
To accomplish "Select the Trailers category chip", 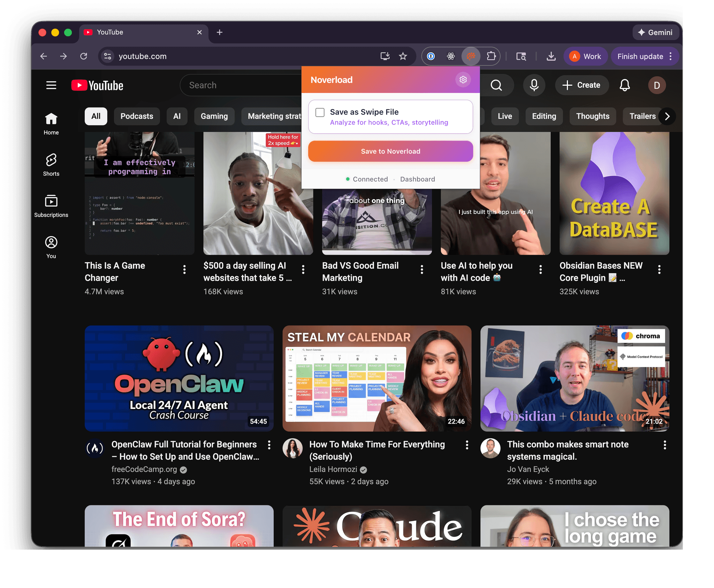I will coord(642,116).
